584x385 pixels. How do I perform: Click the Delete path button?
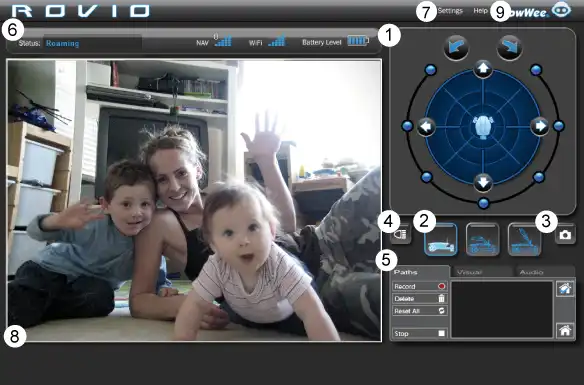click(x=420, y=299)
